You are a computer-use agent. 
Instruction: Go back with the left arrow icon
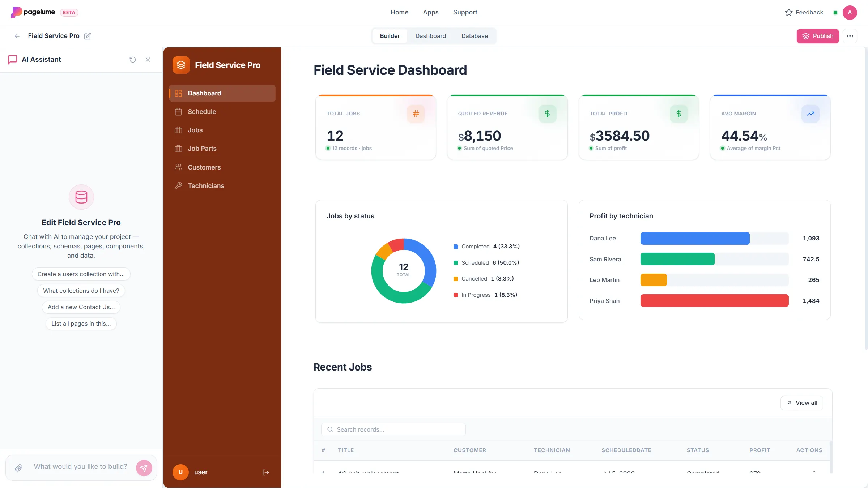[17, 36]
